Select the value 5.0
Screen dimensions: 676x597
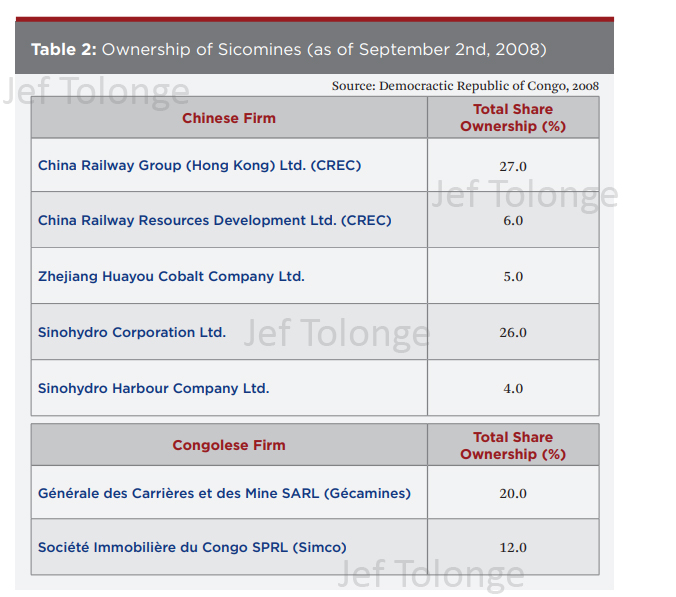point(513,276)
